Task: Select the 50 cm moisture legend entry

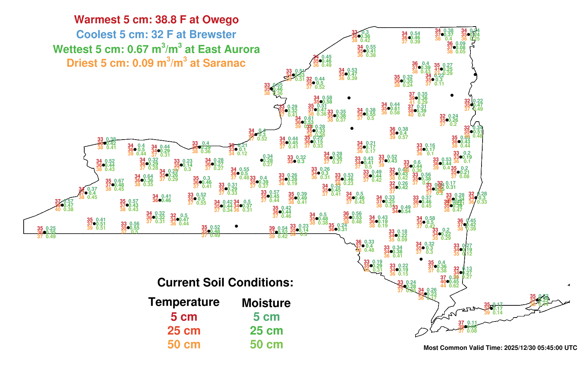Action: [x=266, y=344]
